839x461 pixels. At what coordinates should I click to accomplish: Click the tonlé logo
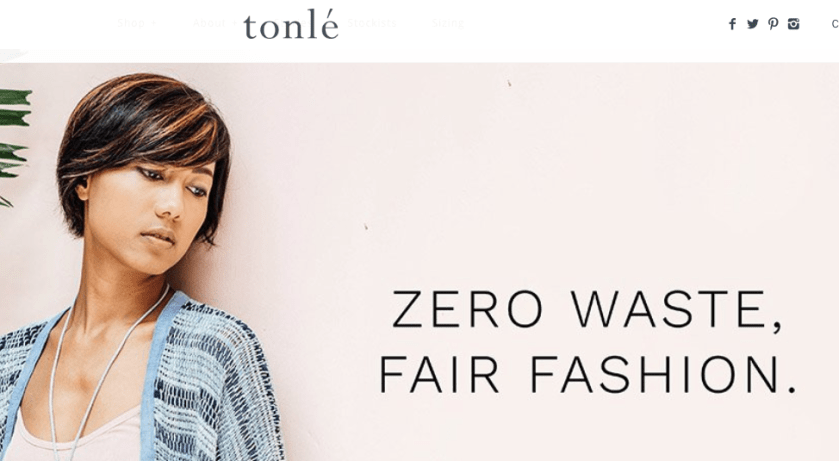pyautogui.click(x=291, y=25)
